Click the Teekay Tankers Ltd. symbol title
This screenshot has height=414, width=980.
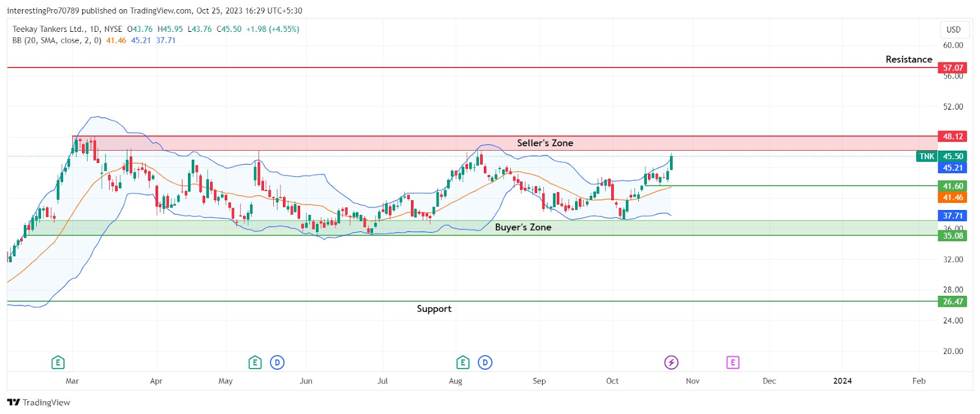pos(48,29)
